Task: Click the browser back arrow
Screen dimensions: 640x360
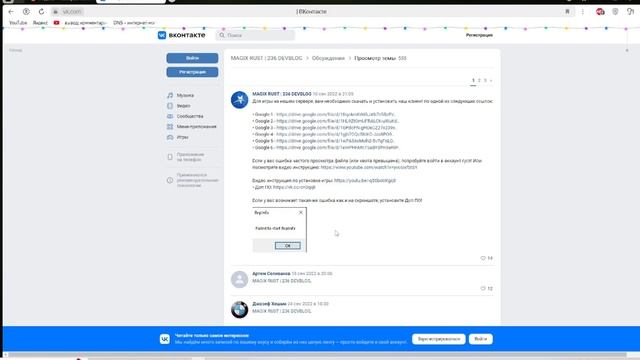Action: click(x=11, y=12)
